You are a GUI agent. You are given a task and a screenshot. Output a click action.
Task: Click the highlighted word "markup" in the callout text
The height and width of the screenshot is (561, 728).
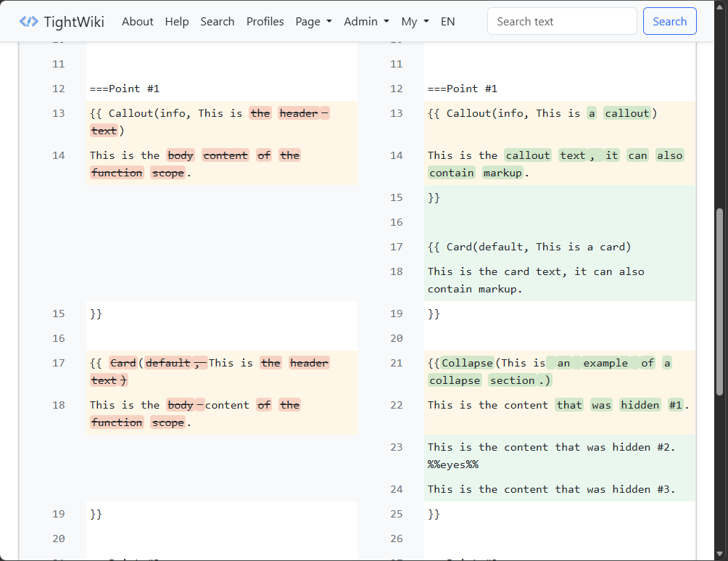pyautogui.click(x=502, y=173)
